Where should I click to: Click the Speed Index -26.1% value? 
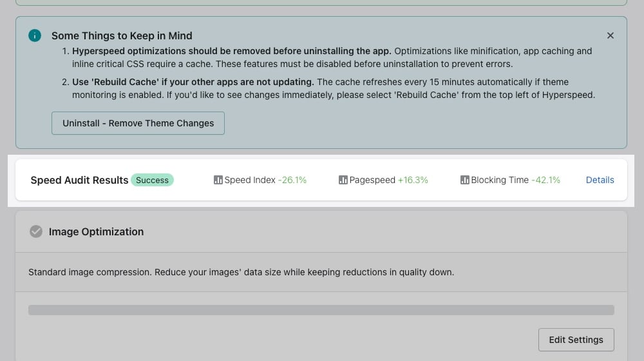[x=292, y=180]
